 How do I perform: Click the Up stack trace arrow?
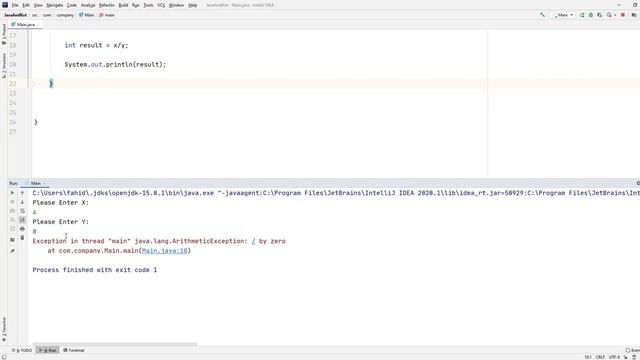(x=22, y=193)
